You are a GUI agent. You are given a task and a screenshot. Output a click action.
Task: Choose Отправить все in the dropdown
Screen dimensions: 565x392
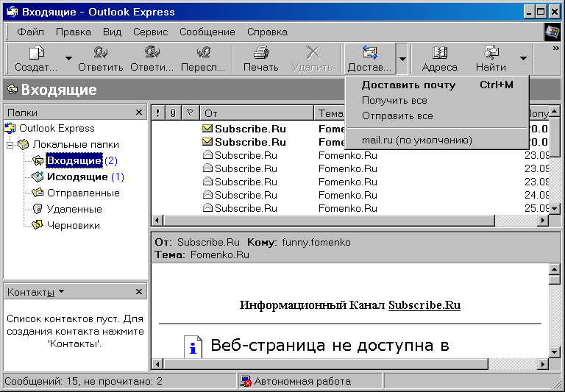(437, 116)
